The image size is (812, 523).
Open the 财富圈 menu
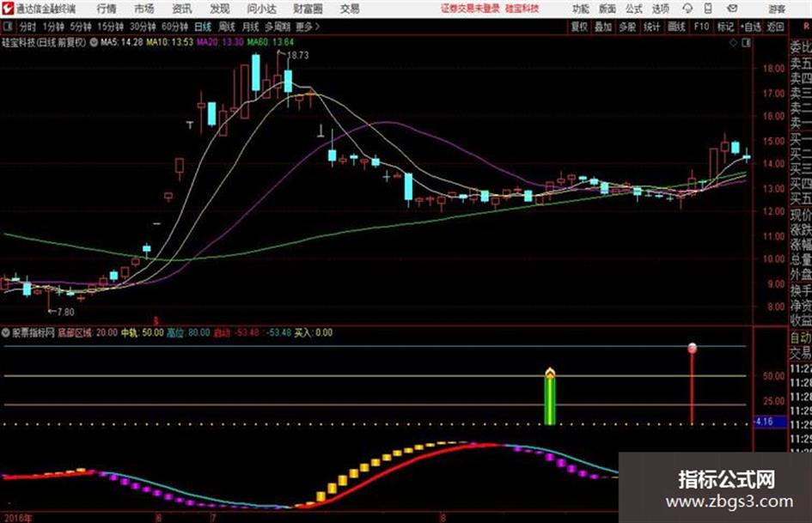click(308, 9)
